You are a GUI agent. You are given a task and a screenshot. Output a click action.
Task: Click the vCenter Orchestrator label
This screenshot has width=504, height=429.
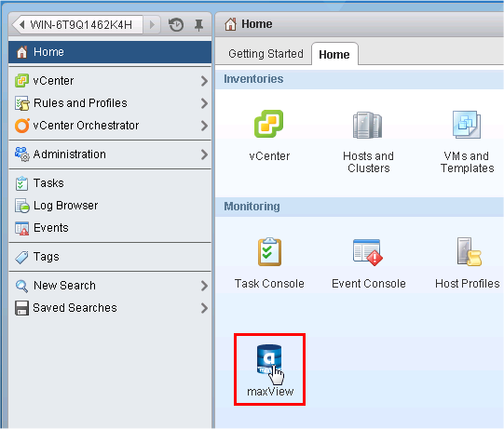(86, 126)
